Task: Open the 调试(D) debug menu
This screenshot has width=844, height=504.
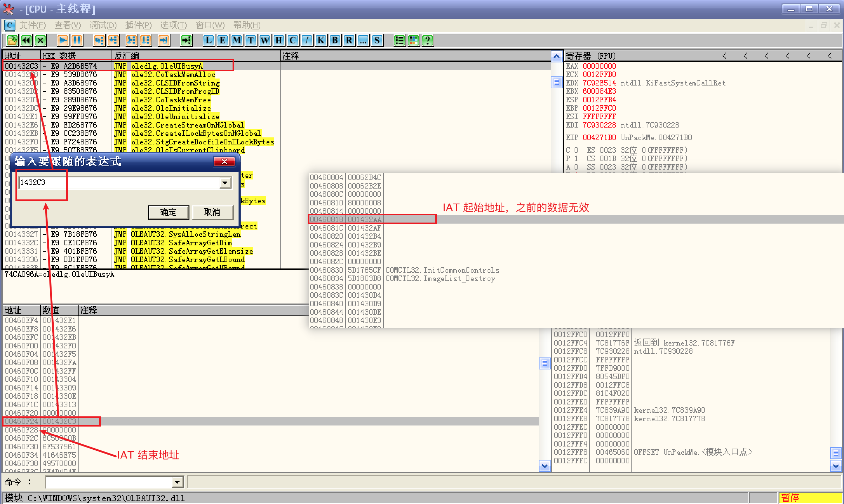Action: (103, 25)
